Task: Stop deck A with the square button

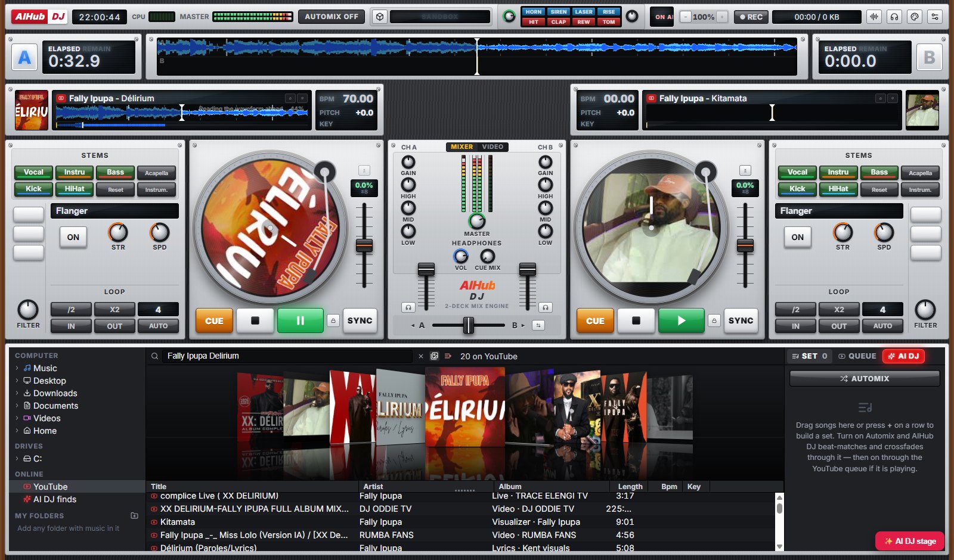Action: coord(255,321)
